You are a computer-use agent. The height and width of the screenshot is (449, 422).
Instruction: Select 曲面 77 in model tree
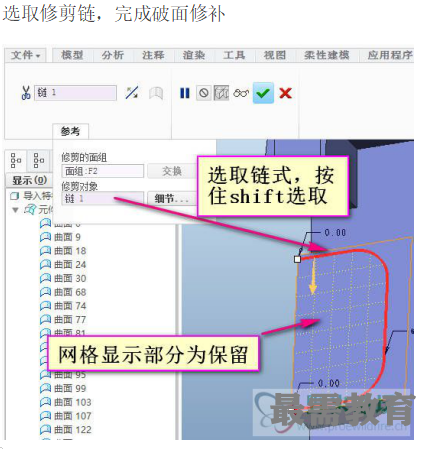click(x=70, y=320)
